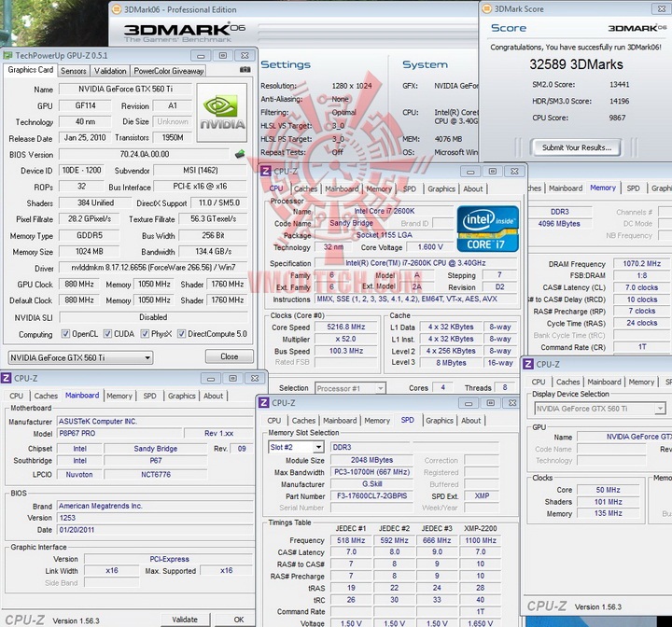Click 3DMark Score window title icon
Viewport: 672px width, 627px height.
[486, 9]
